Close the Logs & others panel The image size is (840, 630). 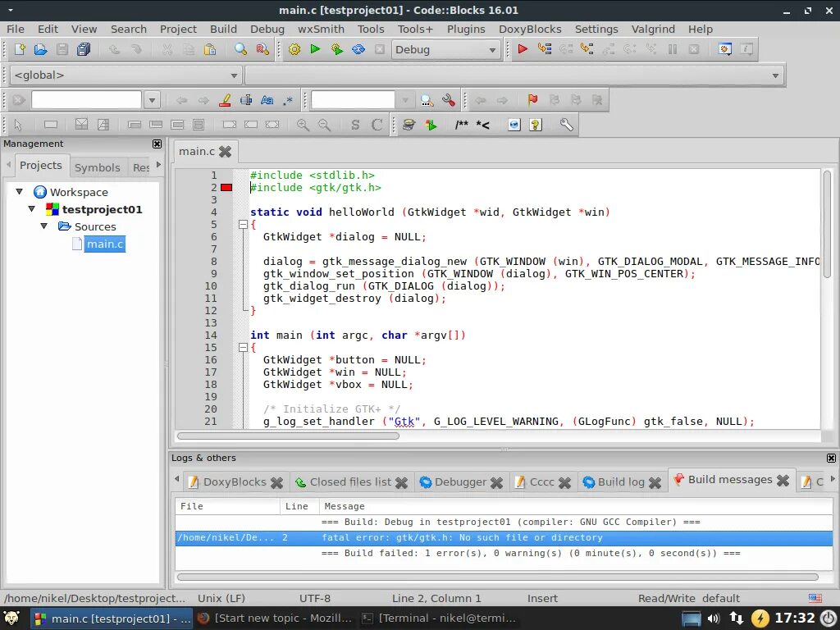click(831, 458)
